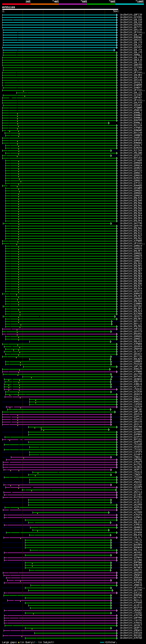Click the purple ~60% identity legend segment
Viewport: 146px width, 644px height.
[73, 4]
